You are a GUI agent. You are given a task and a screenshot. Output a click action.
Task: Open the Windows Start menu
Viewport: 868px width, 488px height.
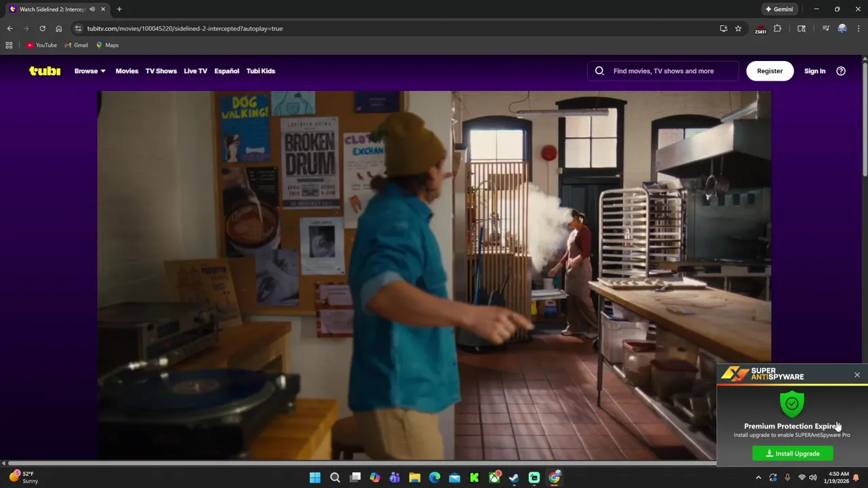coord(315,478)
